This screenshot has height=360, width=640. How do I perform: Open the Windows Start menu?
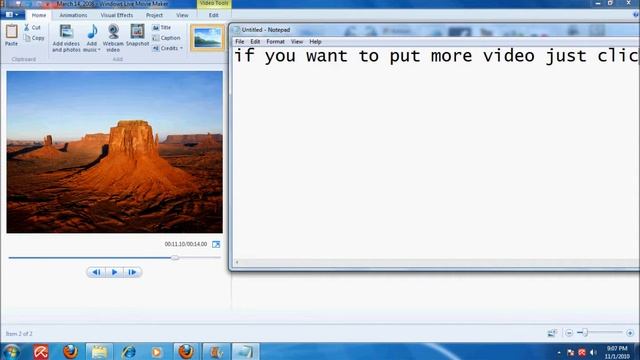pos(11,352)
